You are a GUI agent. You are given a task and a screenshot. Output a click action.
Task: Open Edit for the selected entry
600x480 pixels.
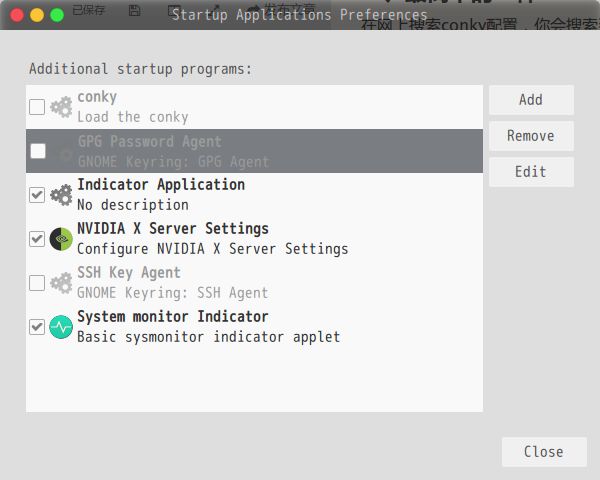tap(531, 171)
